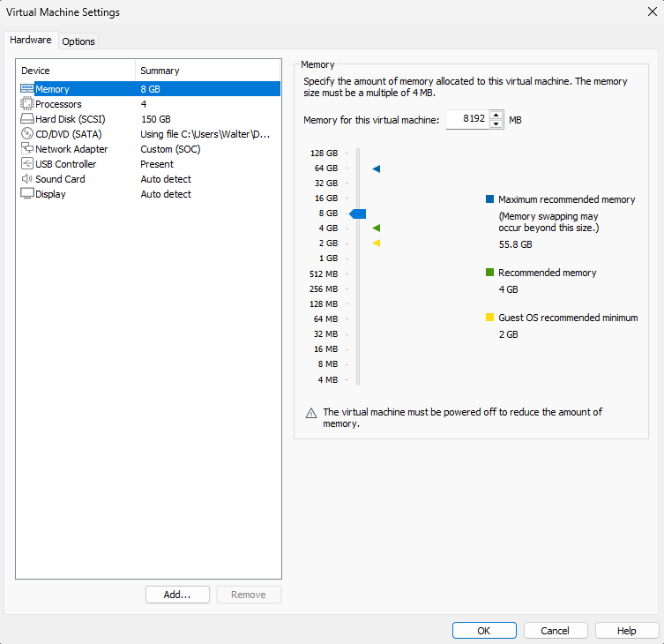664x644 pixels.
Task: Open Help for virtual machine settings
Action: coord(627,631)
